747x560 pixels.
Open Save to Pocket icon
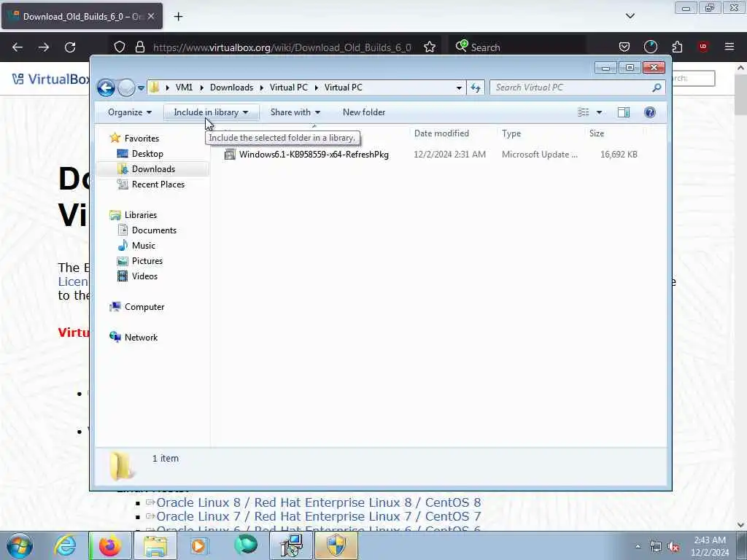624,47
